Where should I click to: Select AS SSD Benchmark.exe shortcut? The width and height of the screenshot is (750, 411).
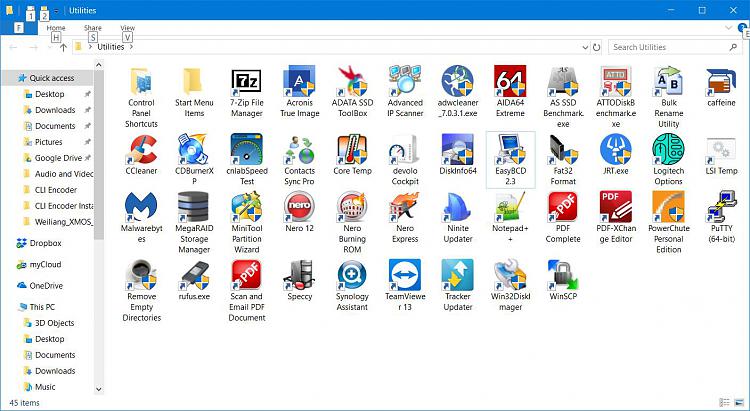point(563,82)
